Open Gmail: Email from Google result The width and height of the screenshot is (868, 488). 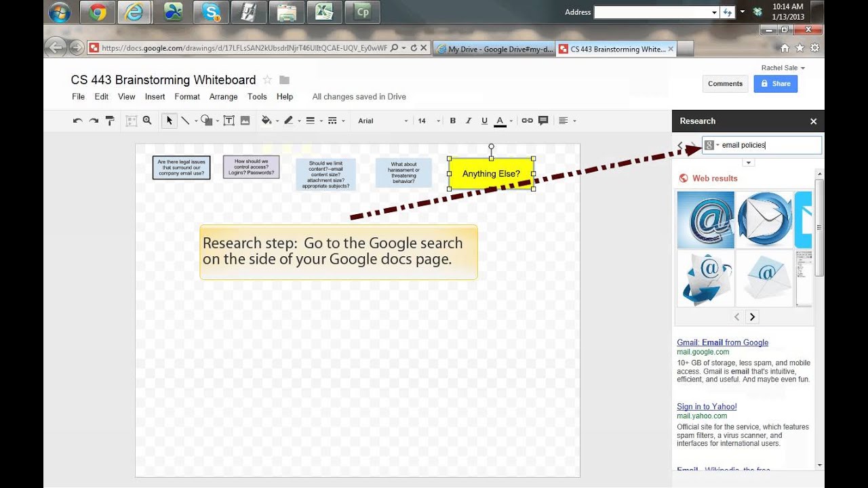click(x=722, y=342)
